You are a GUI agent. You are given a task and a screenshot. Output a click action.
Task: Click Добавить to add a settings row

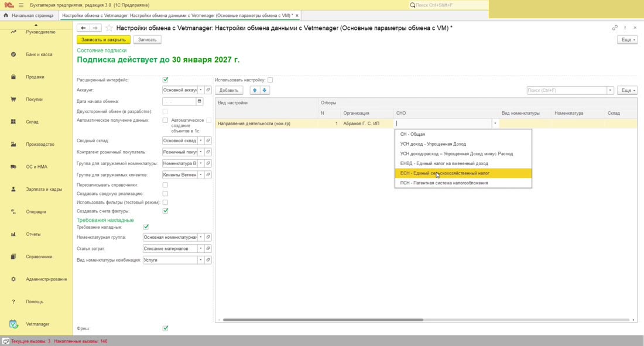pos(229,90)
